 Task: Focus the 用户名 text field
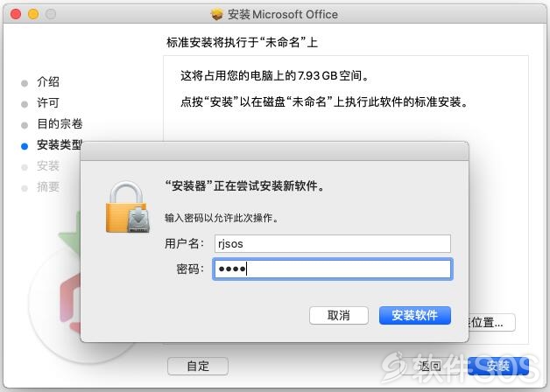[x=333, y=243]
